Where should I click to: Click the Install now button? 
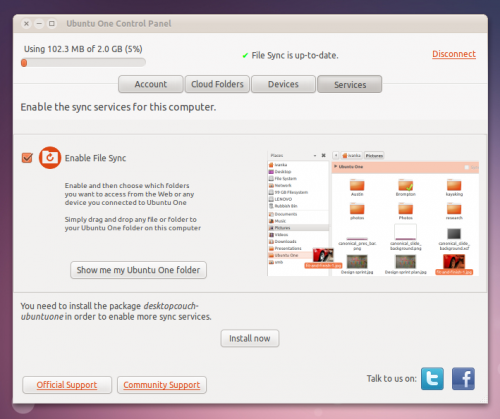250,338
